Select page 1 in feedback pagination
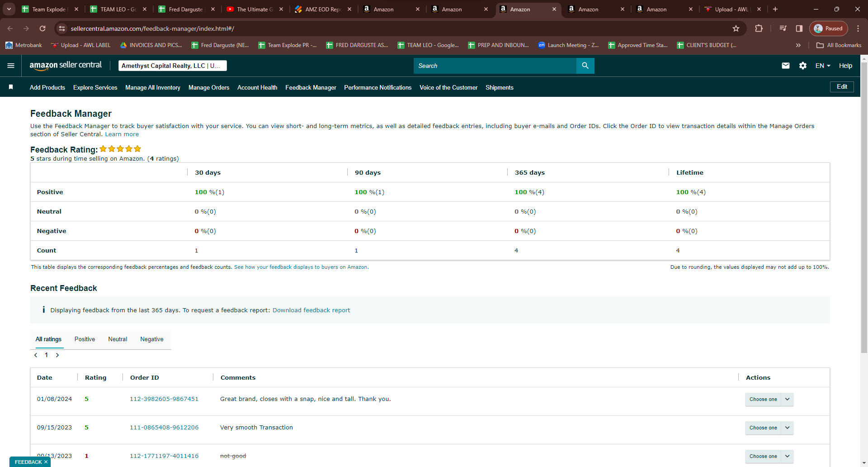Image resolution: width=868 pixels, height=467 pixels. (47, 355)
